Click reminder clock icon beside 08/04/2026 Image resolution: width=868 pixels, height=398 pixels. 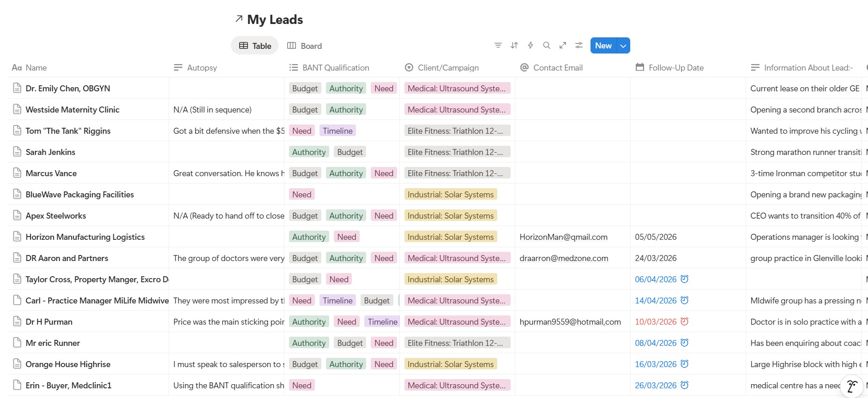[685, 343]
